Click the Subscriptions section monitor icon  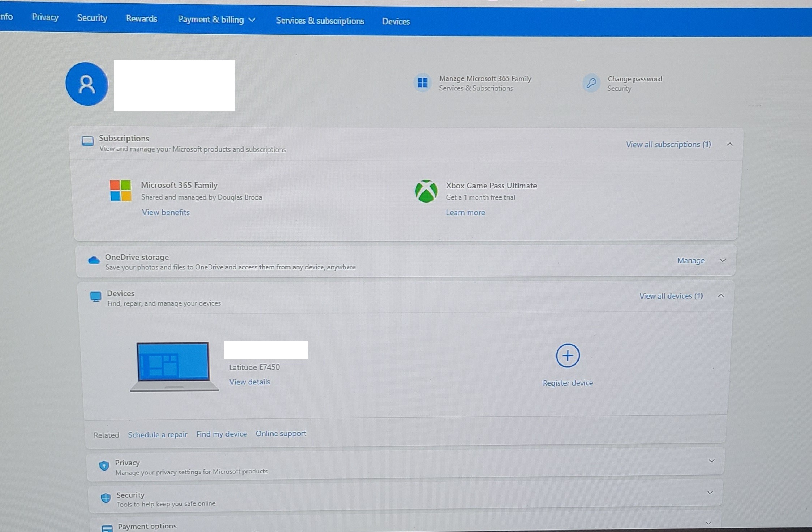coord(87,141)
